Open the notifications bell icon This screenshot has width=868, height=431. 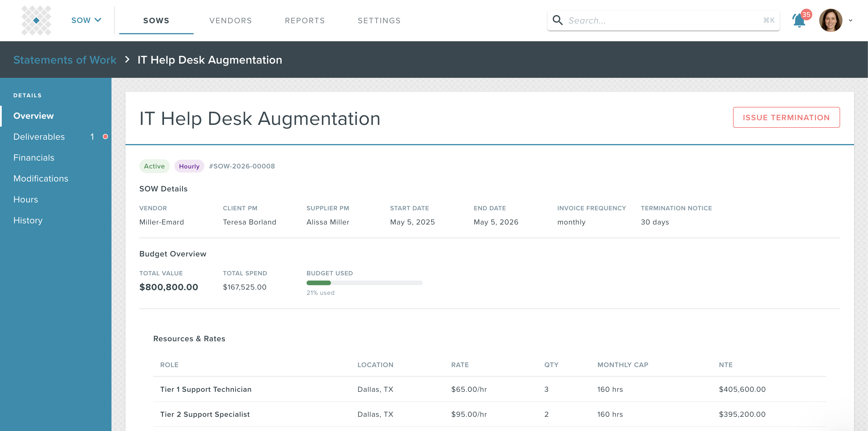click(799, 21)
